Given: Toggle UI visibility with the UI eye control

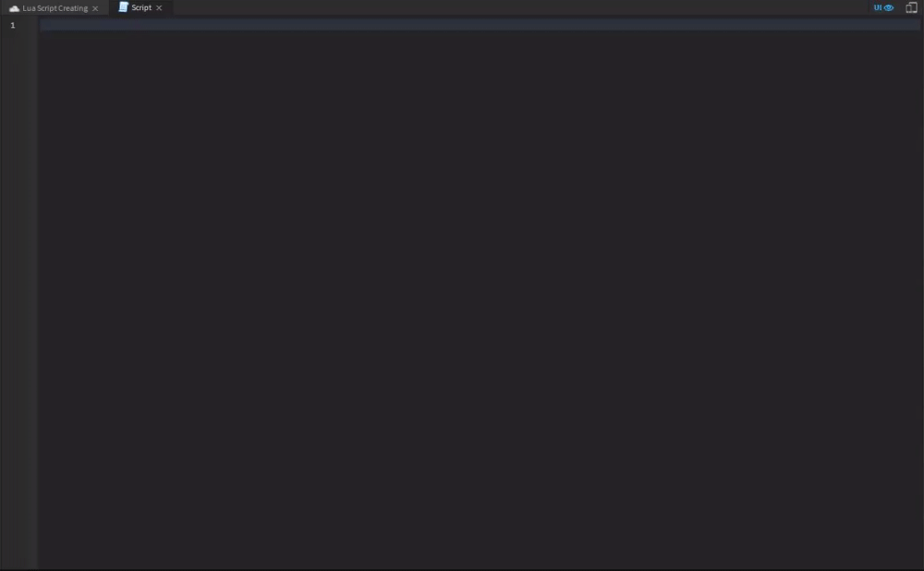Looking at the screenshot, I should (x=883, y=7).
